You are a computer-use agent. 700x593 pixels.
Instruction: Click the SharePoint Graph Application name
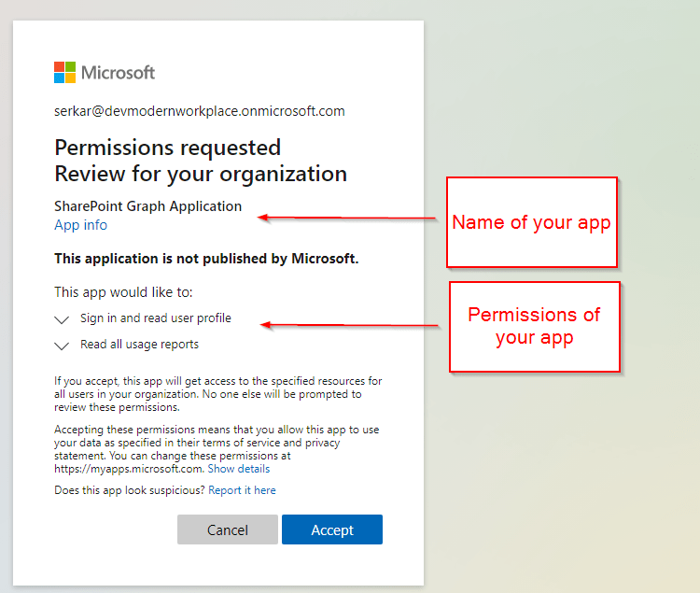pyautogui.click(x=147, y=206)
